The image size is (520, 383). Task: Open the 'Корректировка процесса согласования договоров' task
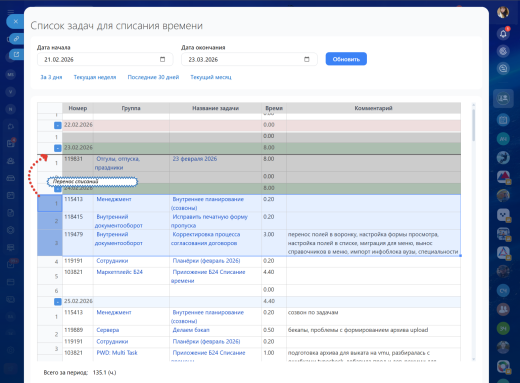point(206,239)
